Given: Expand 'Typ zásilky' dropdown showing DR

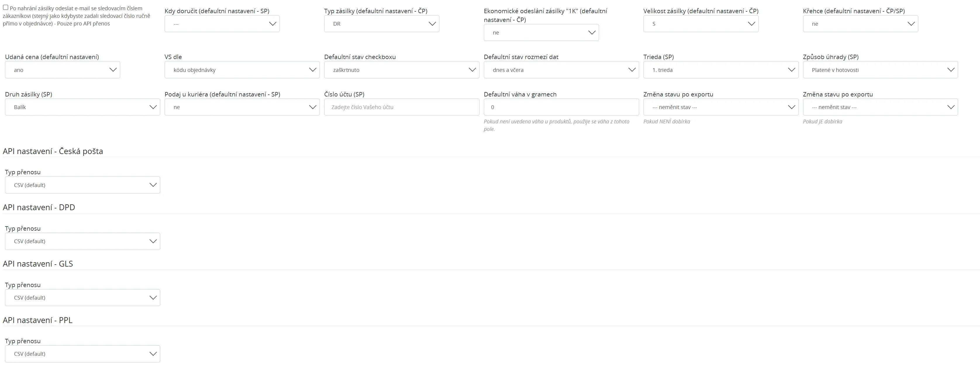Looking at the screenshot, I should (x=381, y=24).
